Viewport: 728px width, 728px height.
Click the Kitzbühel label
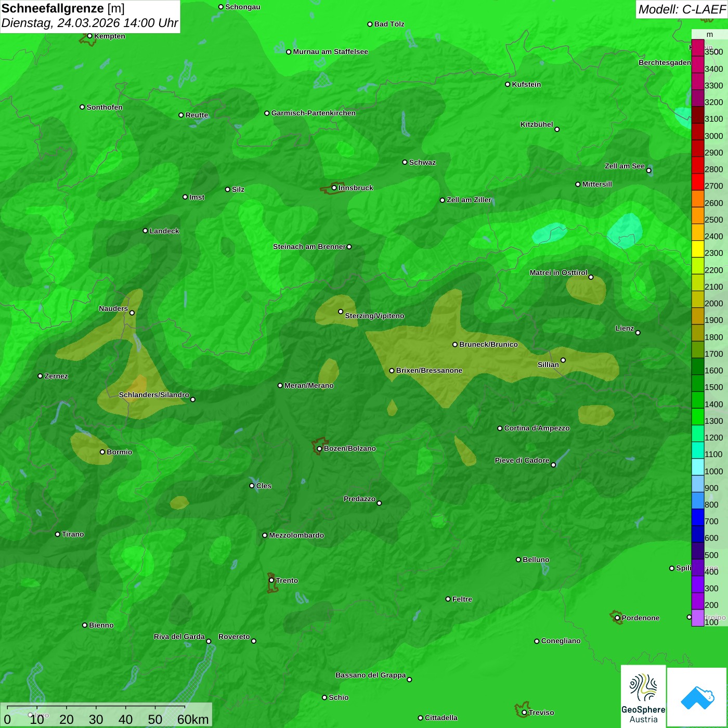point(537,124)
